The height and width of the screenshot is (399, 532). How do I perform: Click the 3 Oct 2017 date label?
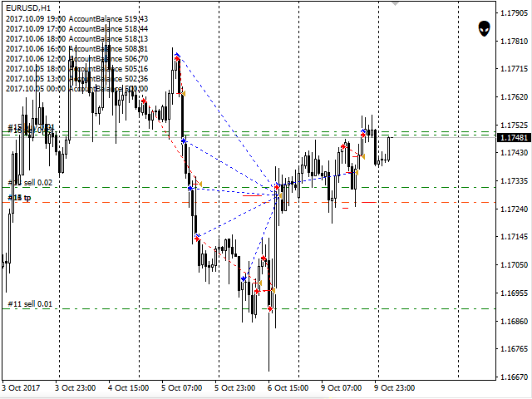[22, 387]
